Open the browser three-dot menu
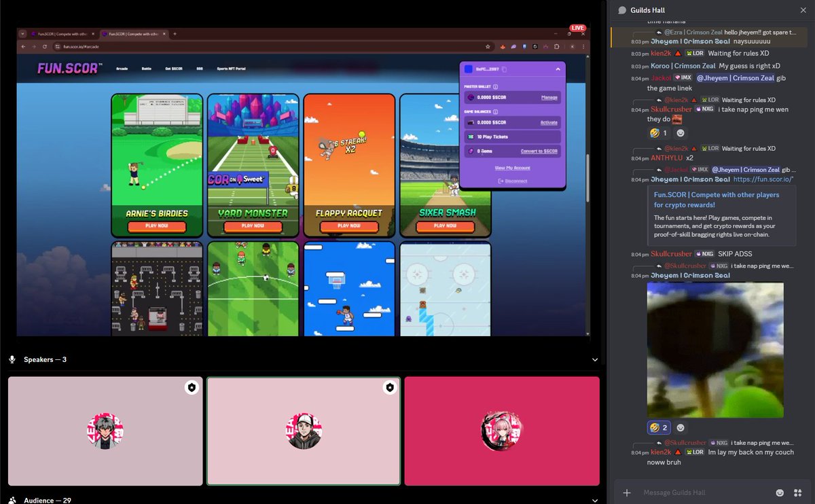The width and height of the screenshot is (815, 504). point(585,46)
